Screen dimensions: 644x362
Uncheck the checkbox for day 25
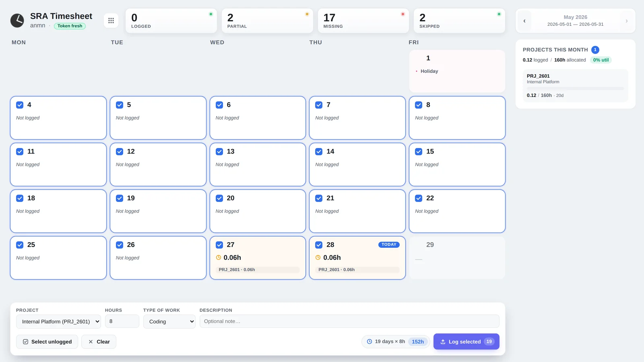coord(20,245)
